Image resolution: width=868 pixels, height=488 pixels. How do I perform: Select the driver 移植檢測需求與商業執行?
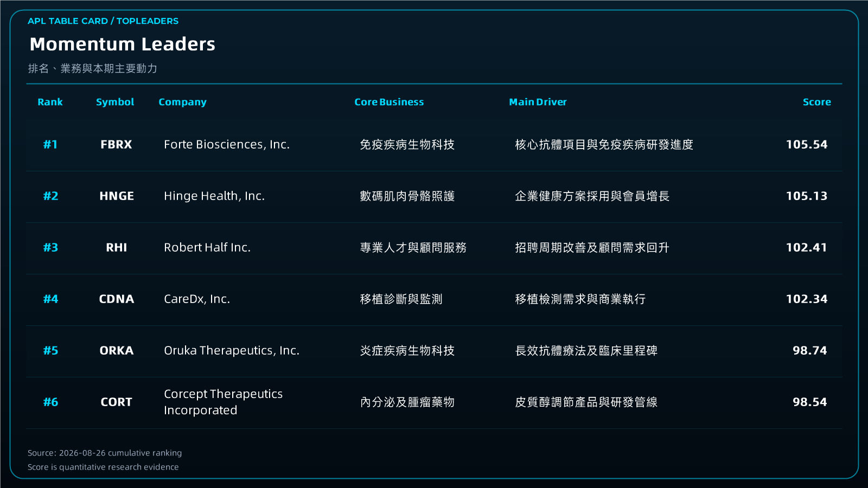[580, 299]
